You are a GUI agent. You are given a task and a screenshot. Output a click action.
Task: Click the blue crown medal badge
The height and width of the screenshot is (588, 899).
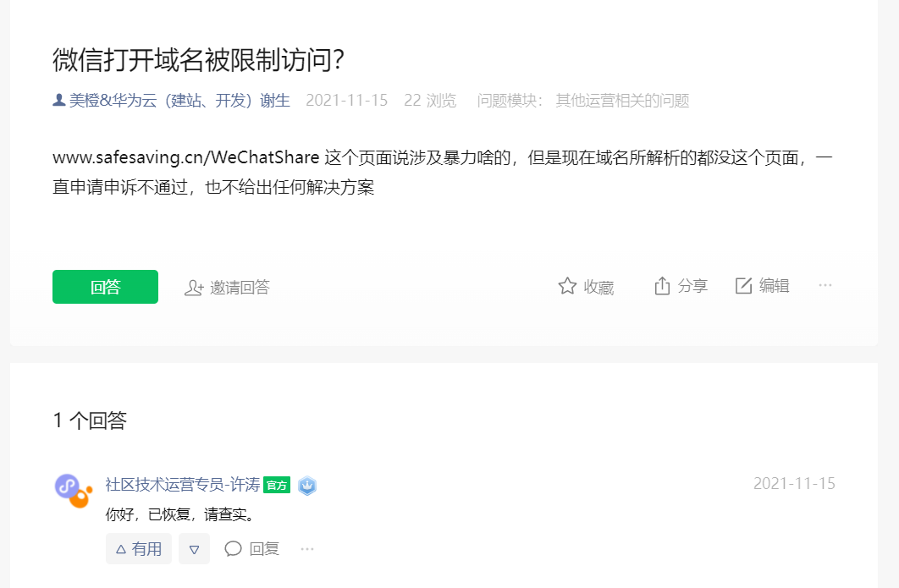307,486
